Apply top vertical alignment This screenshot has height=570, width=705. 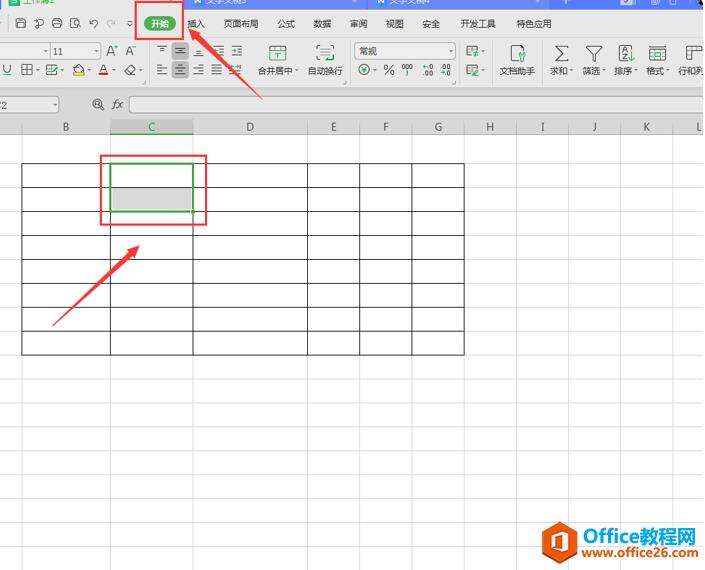coord(162,50)
